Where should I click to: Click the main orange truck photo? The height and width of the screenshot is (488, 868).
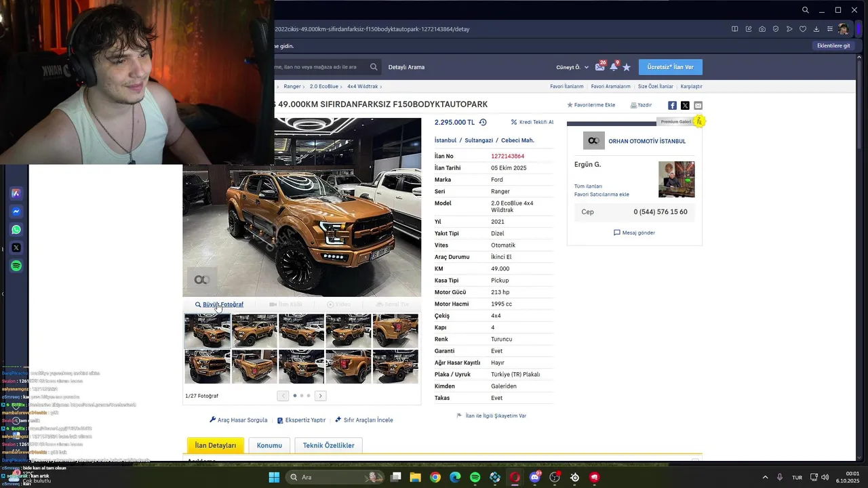point(302,207)
